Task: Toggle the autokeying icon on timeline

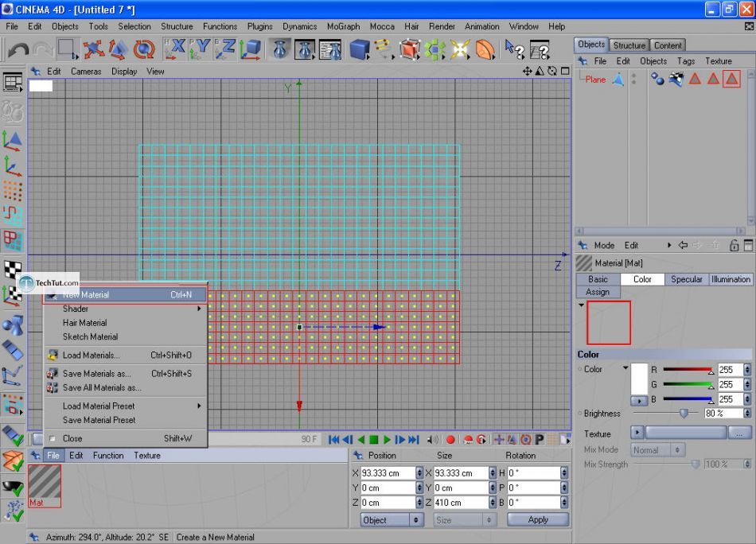Action: pyautogui.click(x=468, y=440)
